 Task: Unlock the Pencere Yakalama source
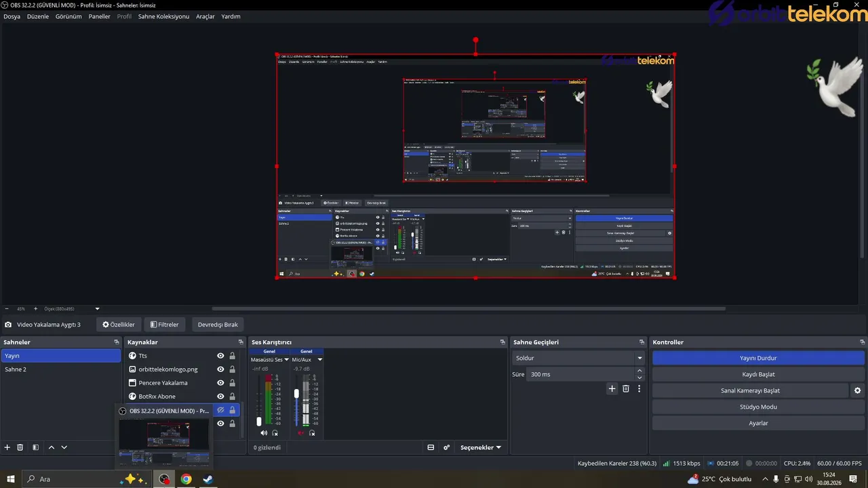pos(232,383)
